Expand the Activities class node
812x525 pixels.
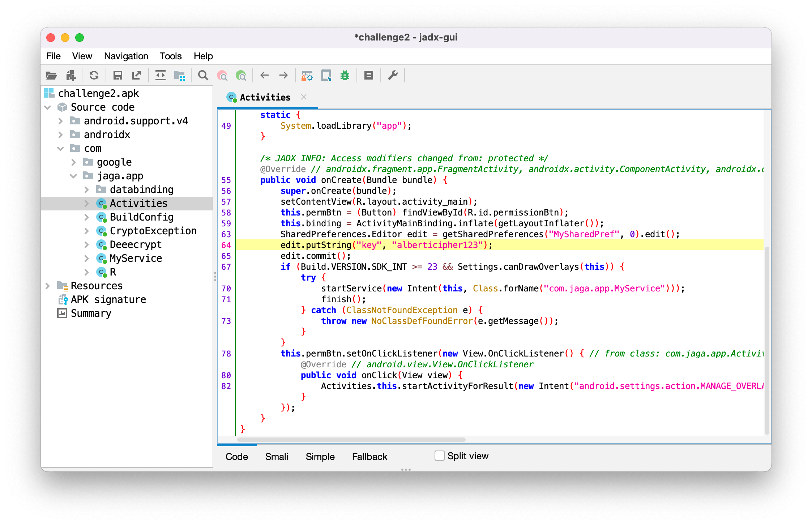86,204
